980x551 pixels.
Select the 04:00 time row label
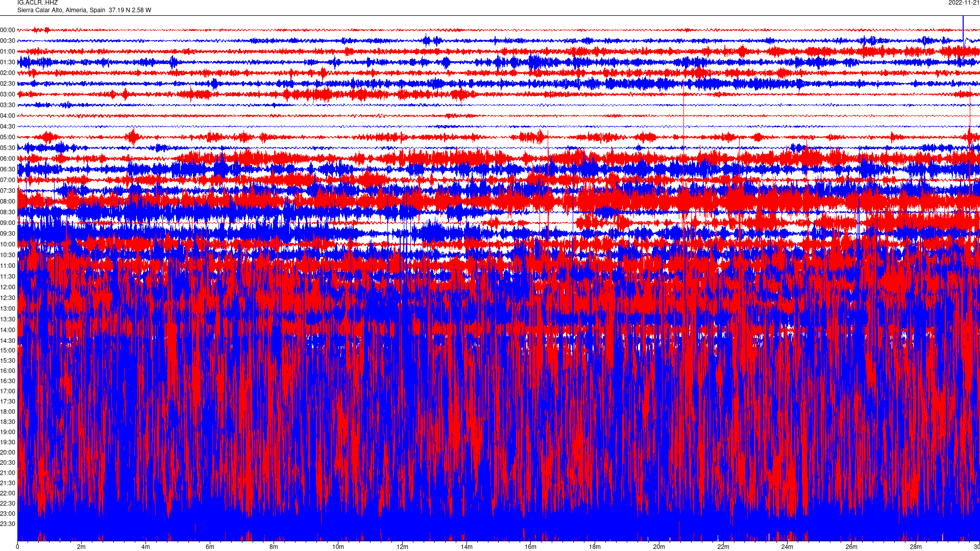pos(8,116)
